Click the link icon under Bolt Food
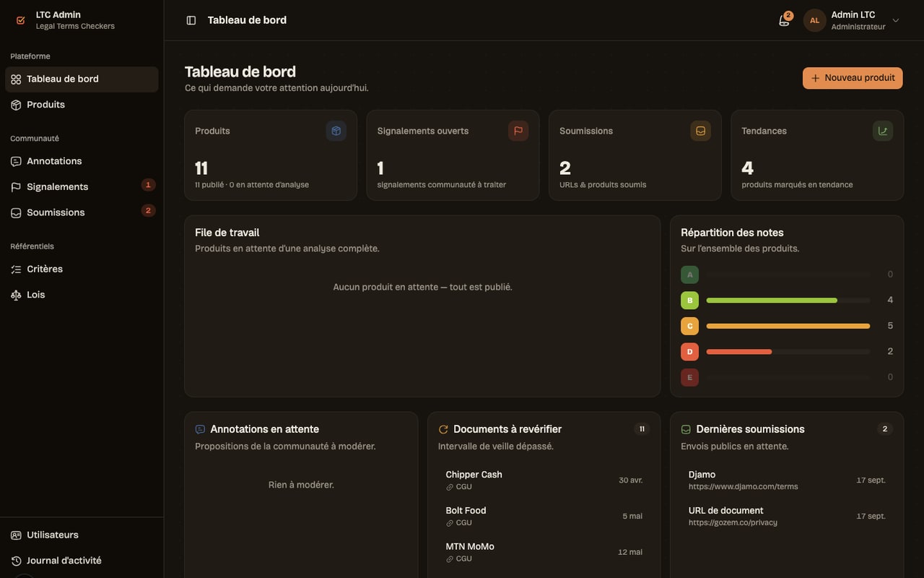 point(450,523)
